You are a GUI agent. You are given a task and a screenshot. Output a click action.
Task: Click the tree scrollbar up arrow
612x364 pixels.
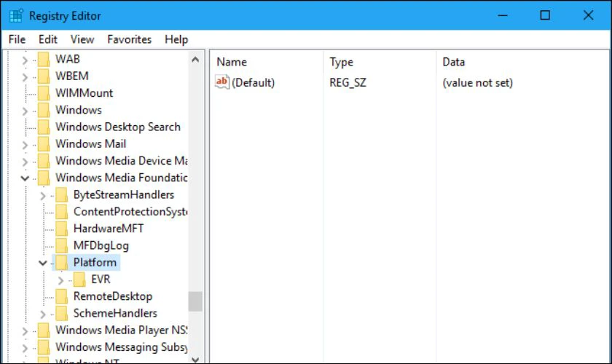pos(195,60)
